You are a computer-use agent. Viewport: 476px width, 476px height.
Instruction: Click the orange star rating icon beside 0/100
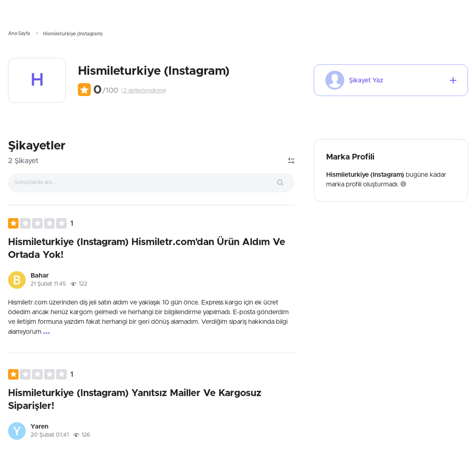tap(84, 90)
